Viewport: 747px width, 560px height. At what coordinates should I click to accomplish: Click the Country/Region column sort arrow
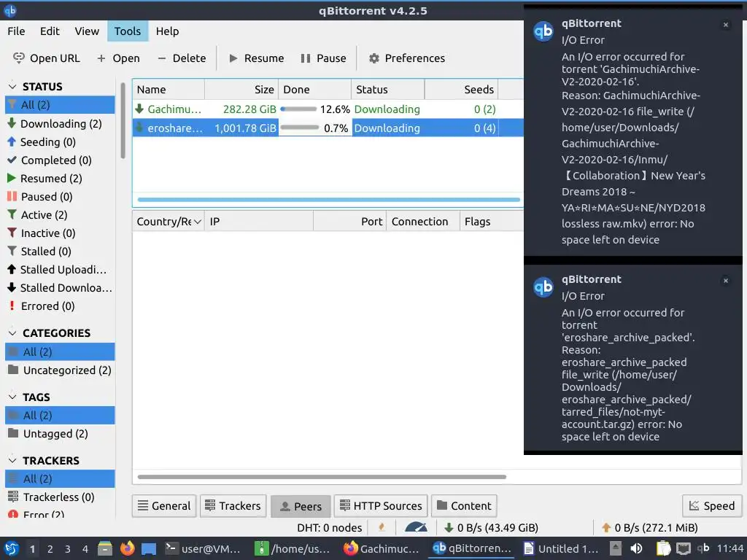pos(197,222)
